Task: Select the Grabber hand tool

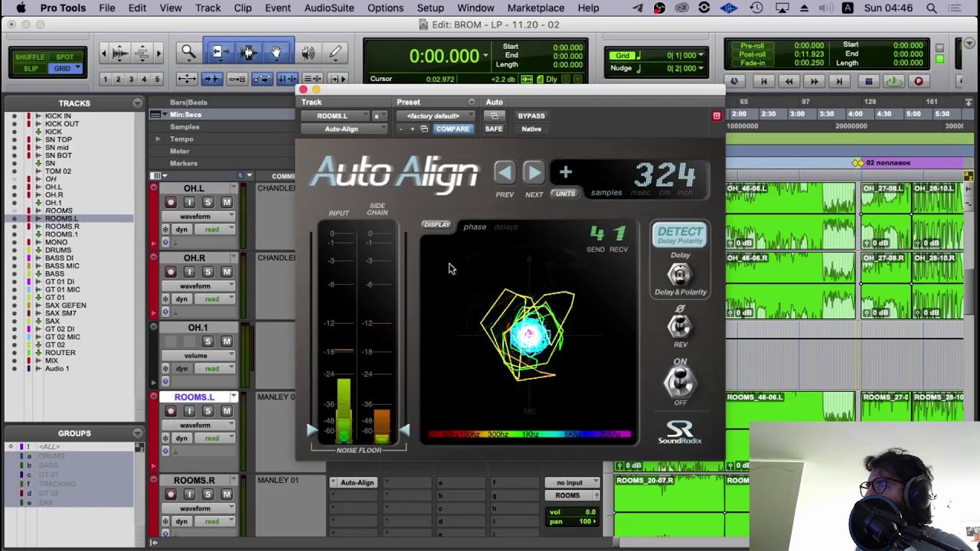Action: [x=276, y=53]
